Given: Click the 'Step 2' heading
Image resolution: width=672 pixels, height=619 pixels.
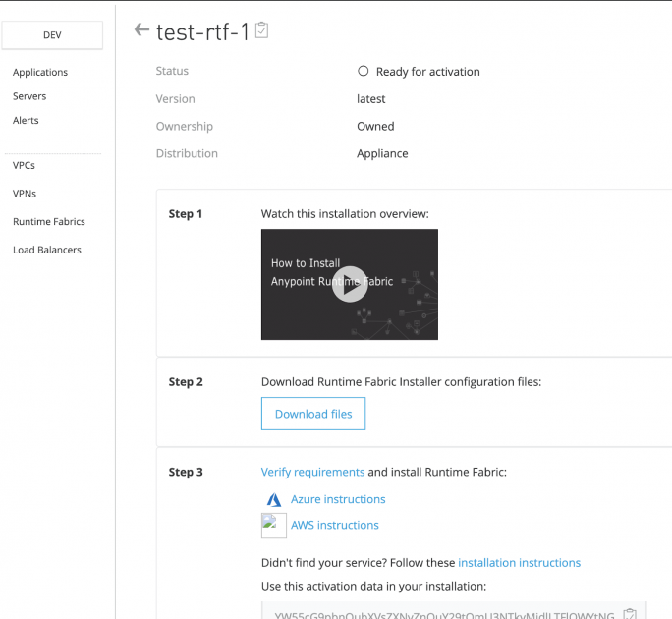Looking at the screenshot, I should pos(186,382).
